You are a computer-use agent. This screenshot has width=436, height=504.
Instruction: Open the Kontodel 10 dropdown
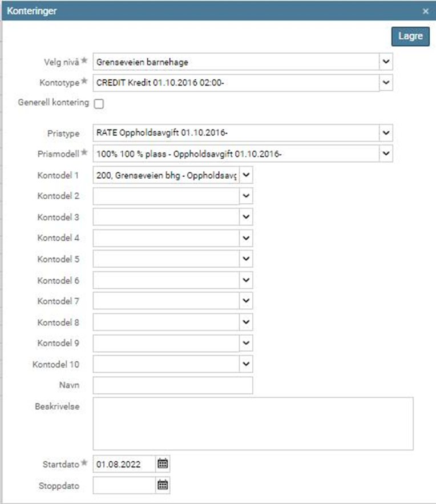[246, 363]
